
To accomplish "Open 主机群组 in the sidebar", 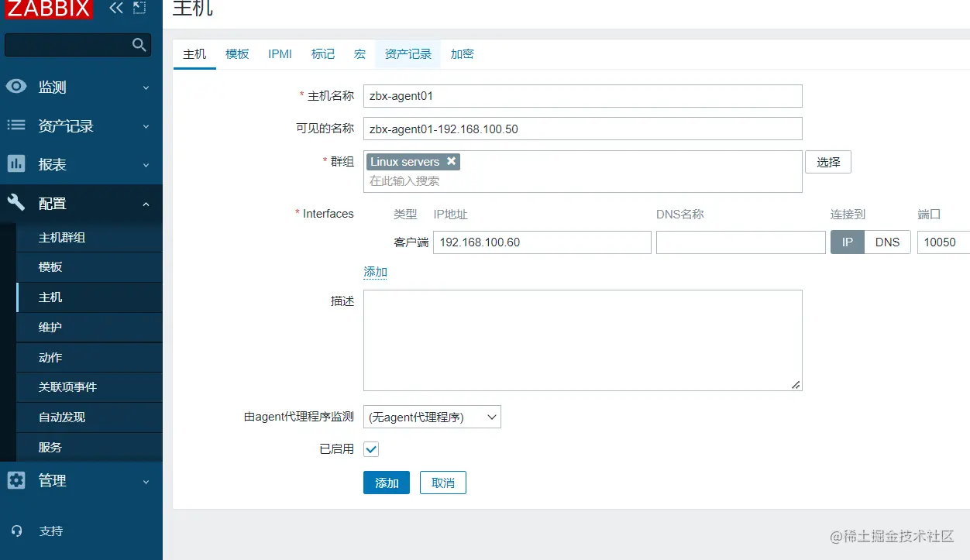I will coord(89,238).
